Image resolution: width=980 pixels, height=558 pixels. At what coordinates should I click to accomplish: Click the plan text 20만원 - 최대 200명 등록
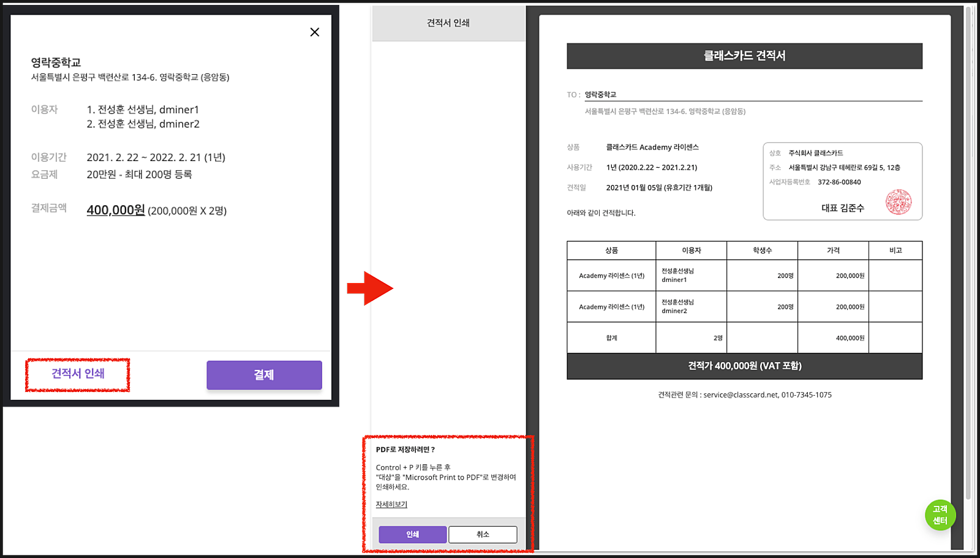pos(139,175)
